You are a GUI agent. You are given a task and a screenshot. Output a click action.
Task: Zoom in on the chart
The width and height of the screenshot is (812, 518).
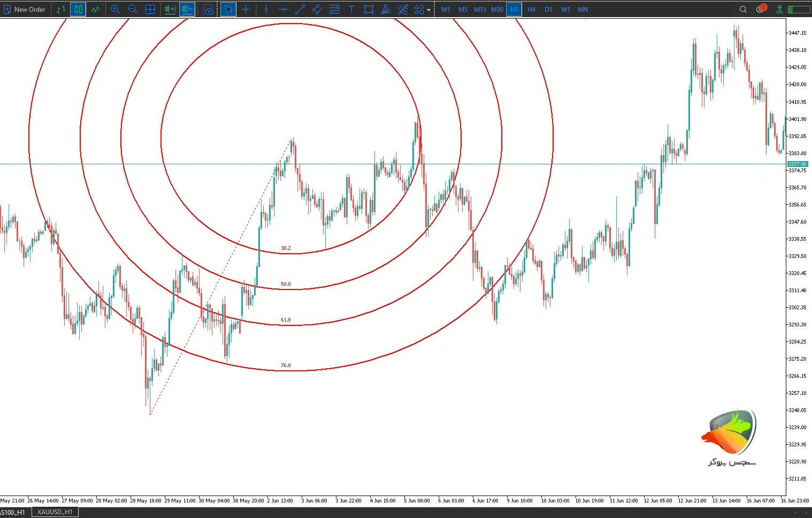(116, 9)
